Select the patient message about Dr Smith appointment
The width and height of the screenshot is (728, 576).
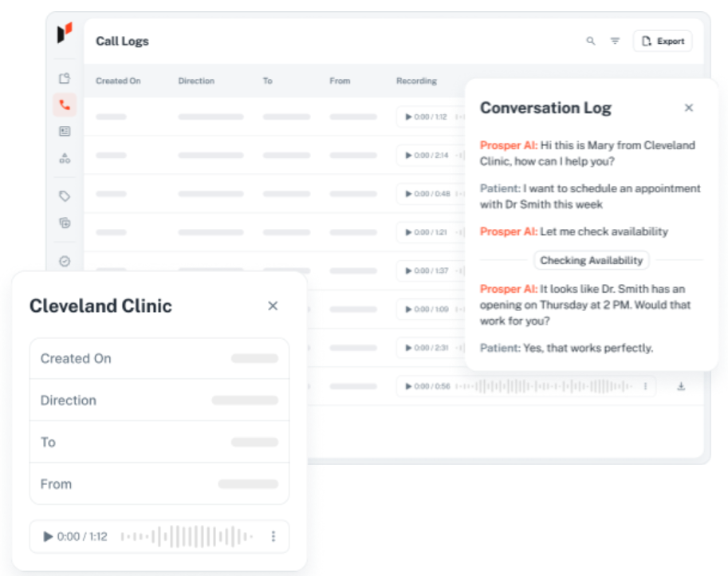point(590,196)
